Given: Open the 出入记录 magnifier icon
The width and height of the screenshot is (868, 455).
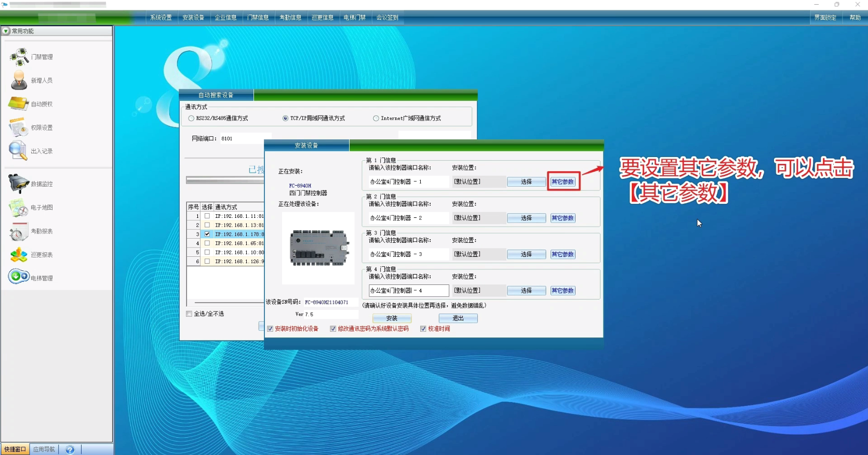Looking at the screenshot, I should pyautogui.click(x=18, y=151).
